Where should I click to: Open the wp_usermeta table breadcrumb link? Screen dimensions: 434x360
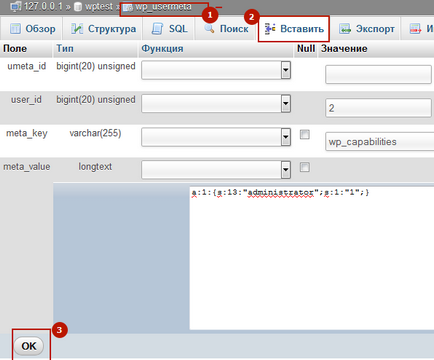(163, 7)
